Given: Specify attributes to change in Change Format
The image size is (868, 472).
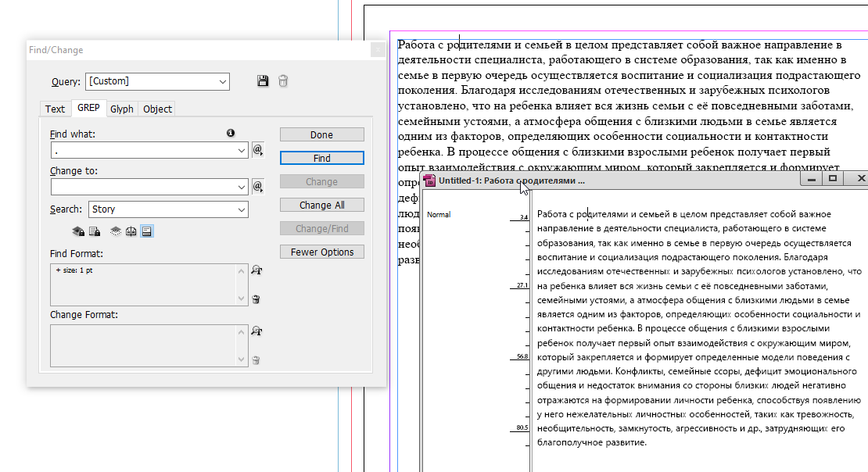Looking at the screenshot, I should (256, 331).
